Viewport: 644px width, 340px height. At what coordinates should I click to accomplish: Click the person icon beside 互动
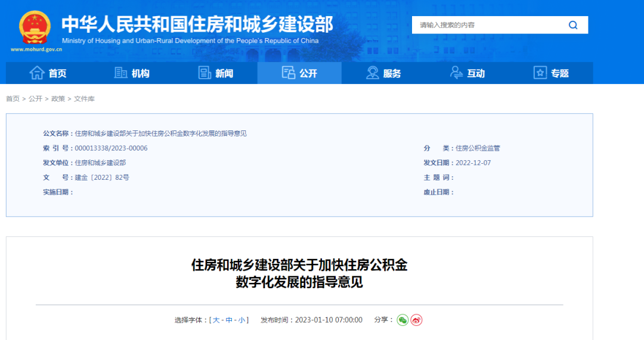coord(456,73)
